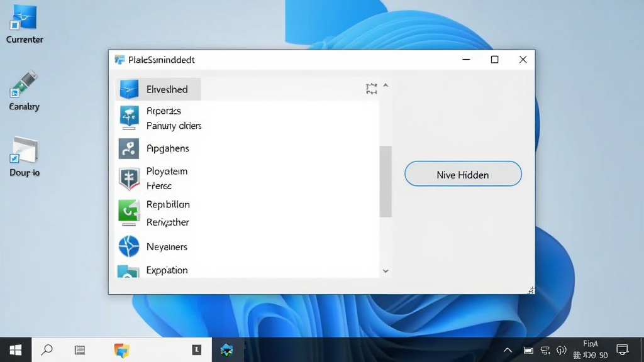Open the taskbar clock and date
This screenshot has height=362, width=644.
click(591, 349)
